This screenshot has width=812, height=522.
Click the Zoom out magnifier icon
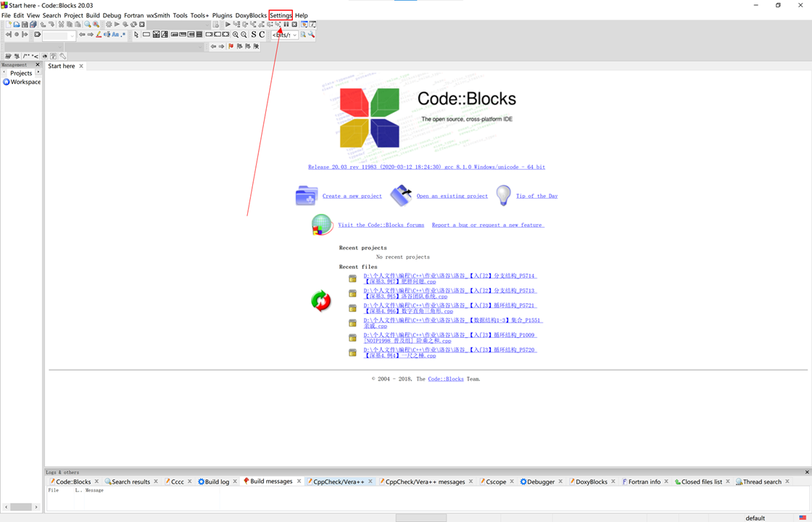tap(244, 35)
